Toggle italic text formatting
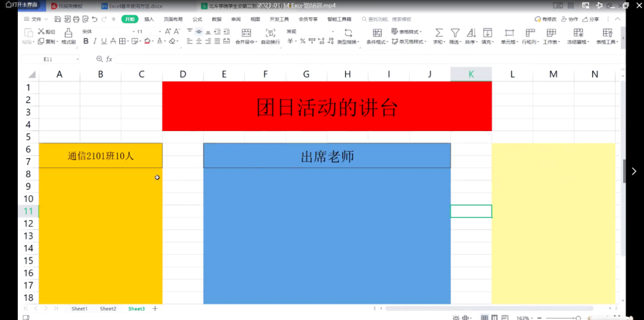 coord(95,42)
